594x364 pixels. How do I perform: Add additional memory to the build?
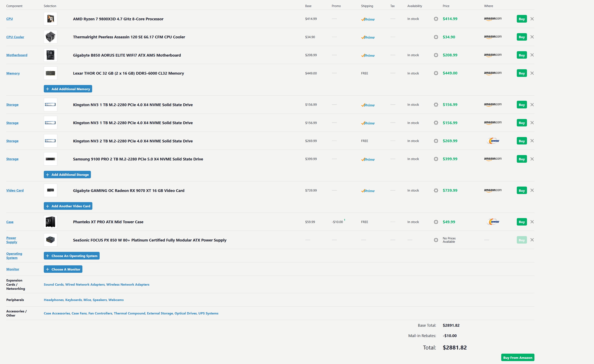pos(68,89)
